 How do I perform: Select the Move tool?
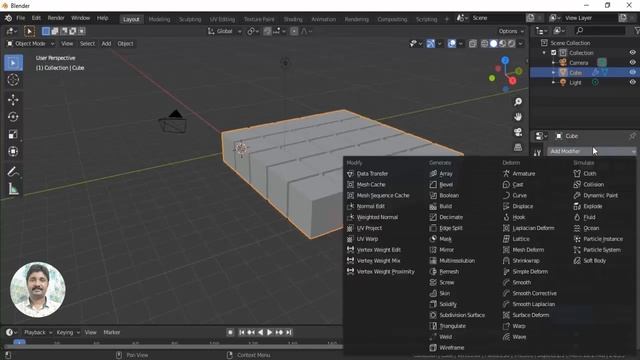tap(13, 100)
